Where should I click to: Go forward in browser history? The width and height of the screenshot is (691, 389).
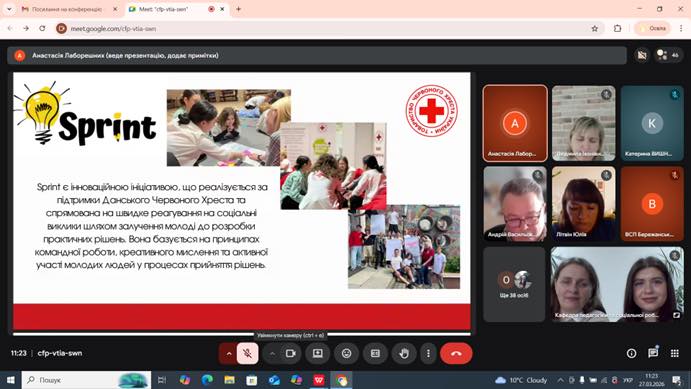click(x=26, y=28)
